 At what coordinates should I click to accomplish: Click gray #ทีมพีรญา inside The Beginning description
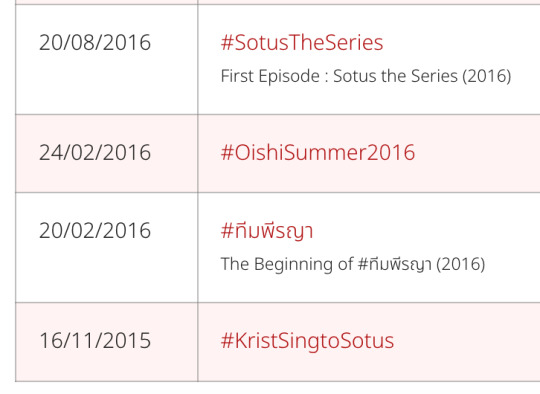[x=395, y=264]
